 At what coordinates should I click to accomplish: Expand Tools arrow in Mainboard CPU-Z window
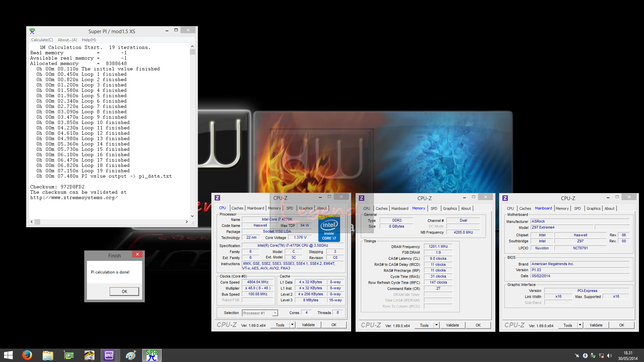click(580, 325)
